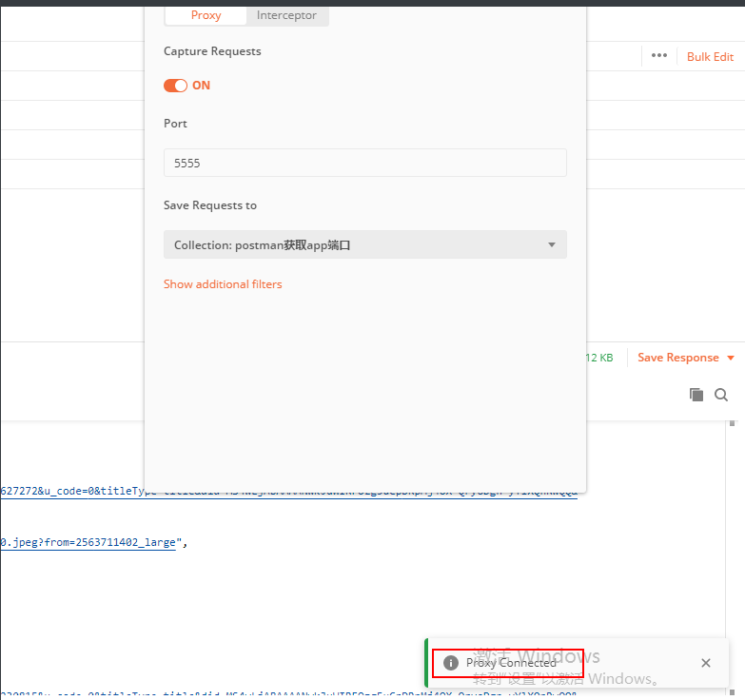Open the three-dots more options menu

click(x=659, y=55)
